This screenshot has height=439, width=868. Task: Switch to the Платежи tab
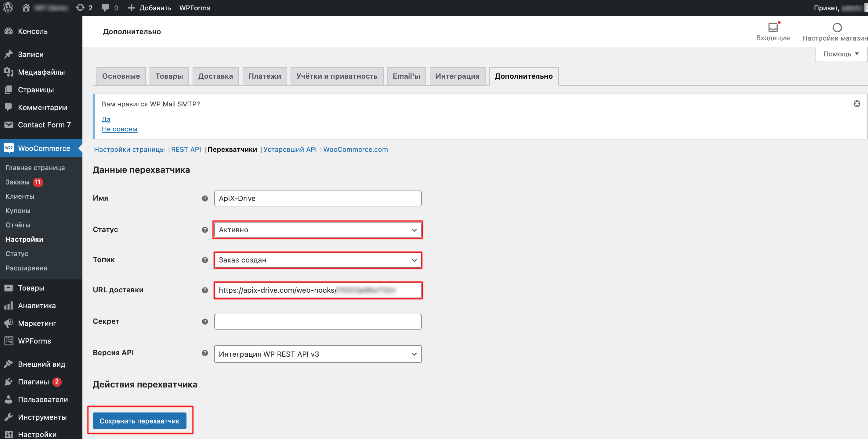coord(265,76)
